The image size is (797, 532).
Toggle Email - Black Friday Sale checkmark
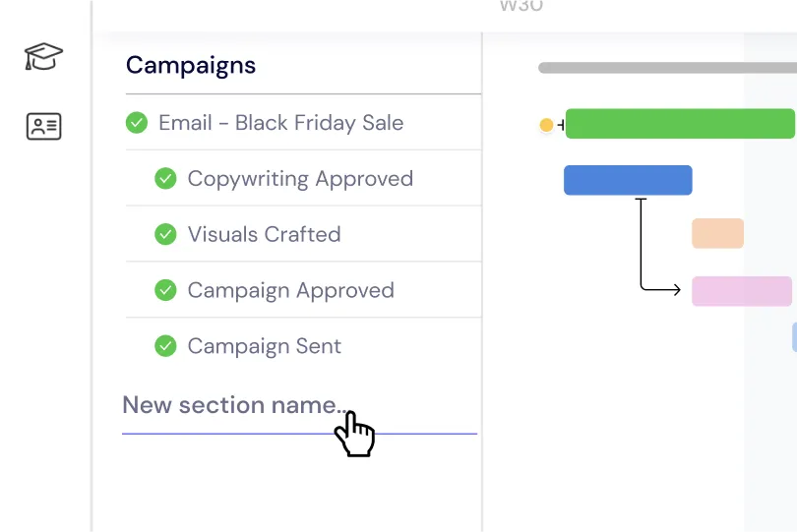click(x=137, y=123)
